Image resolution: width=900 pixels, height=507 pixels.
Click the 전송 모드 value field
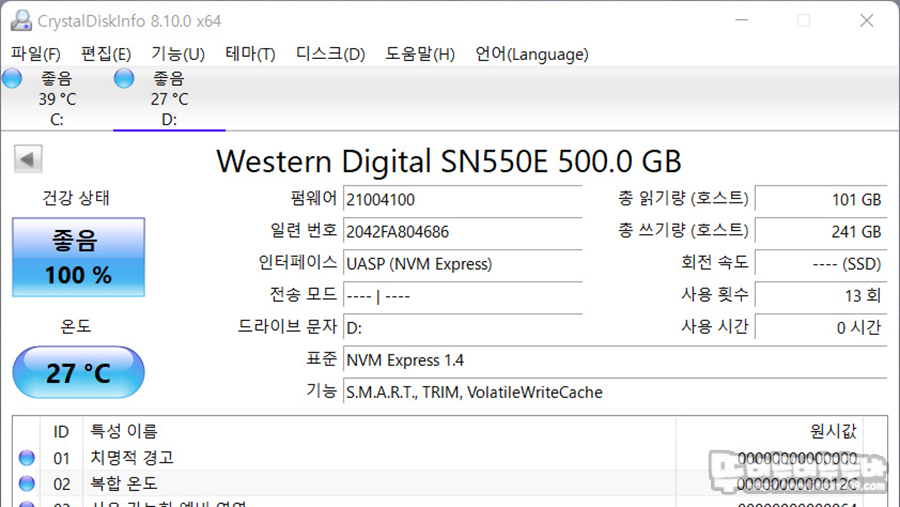pos(463,296)
